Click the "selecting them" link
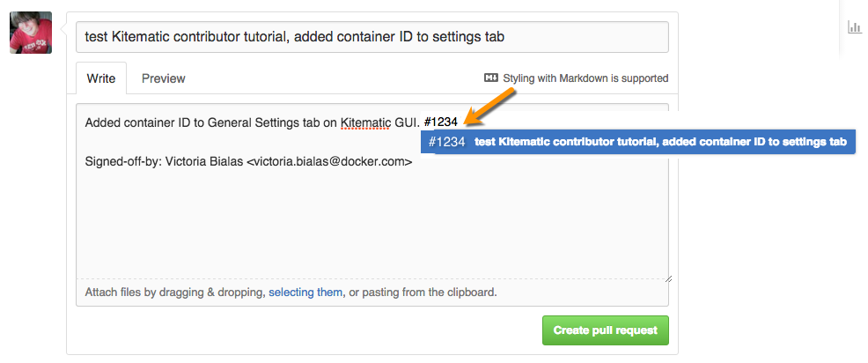The image size is (868, 363). [305, 293]
